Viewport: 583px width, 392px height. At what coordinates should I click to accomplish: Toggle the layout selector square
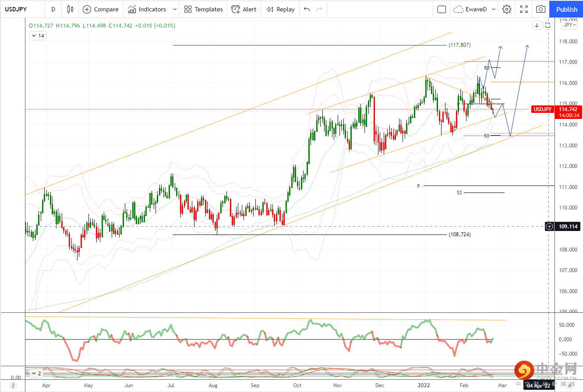442,9
